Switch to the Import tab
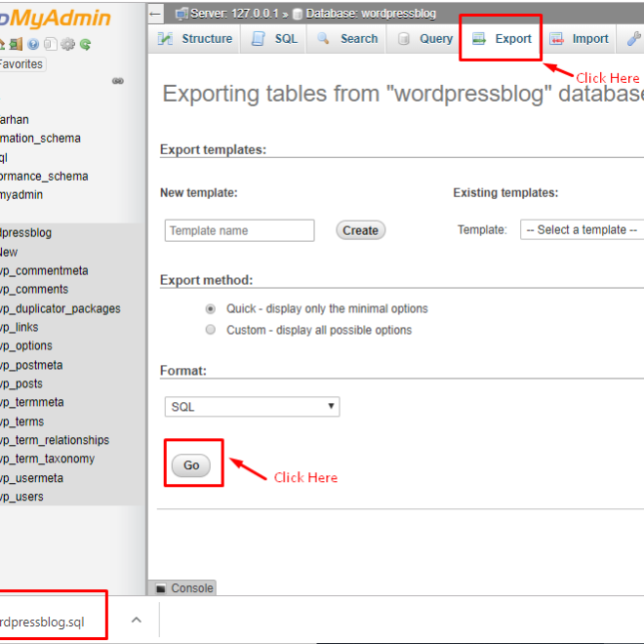 click(579, 39)
